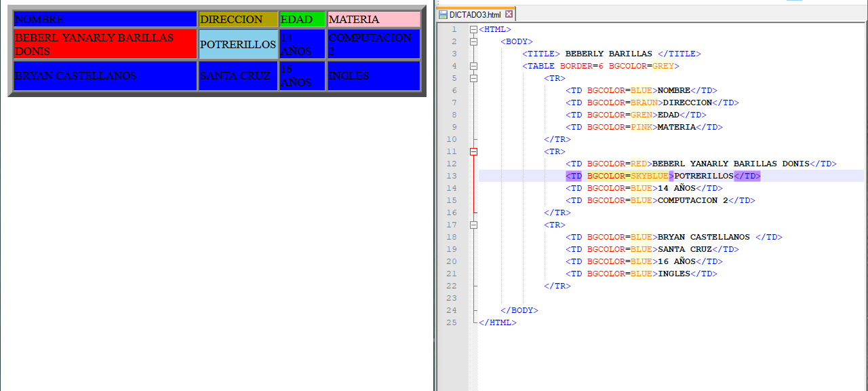Place cursor in the TITLE BEBERLY BARILLAS code line

coord(612,54)
